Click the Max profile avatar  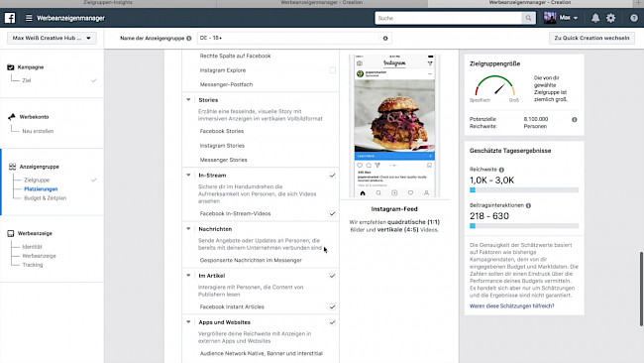point(550,18)
